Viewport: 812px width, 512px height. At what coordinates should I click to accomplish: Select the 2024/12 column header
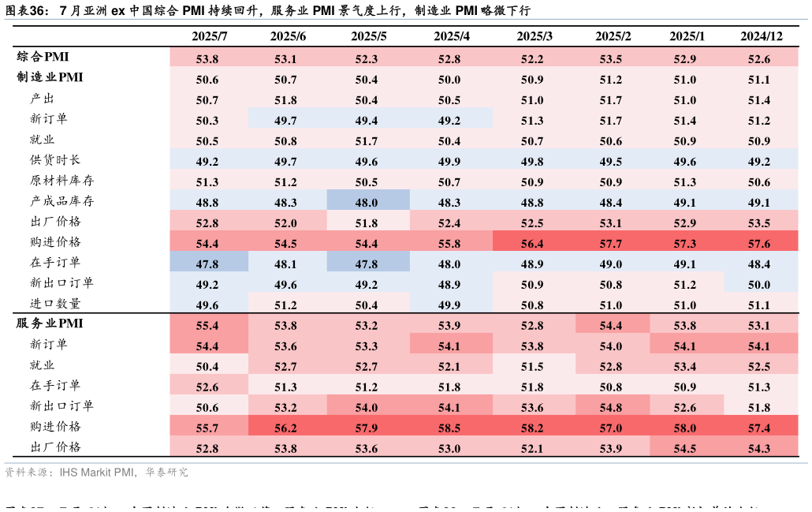tap(761, 36)
